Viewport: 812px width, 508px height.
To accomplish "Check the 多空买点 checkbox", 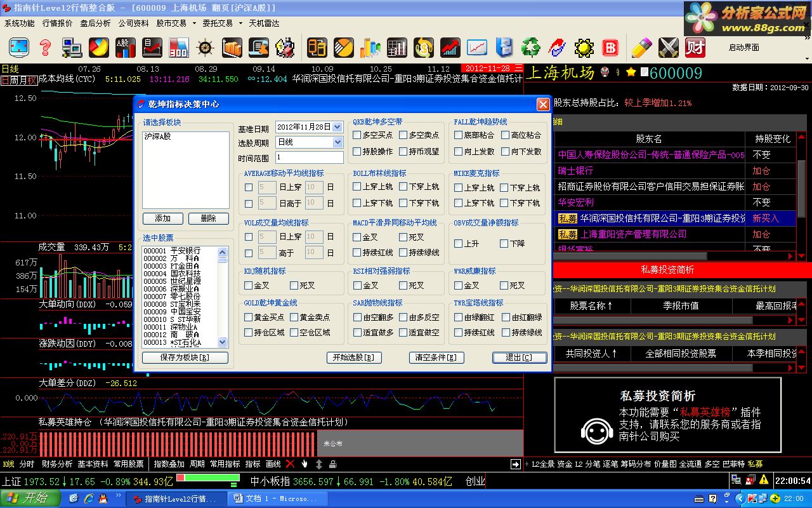I will point(357,135).
